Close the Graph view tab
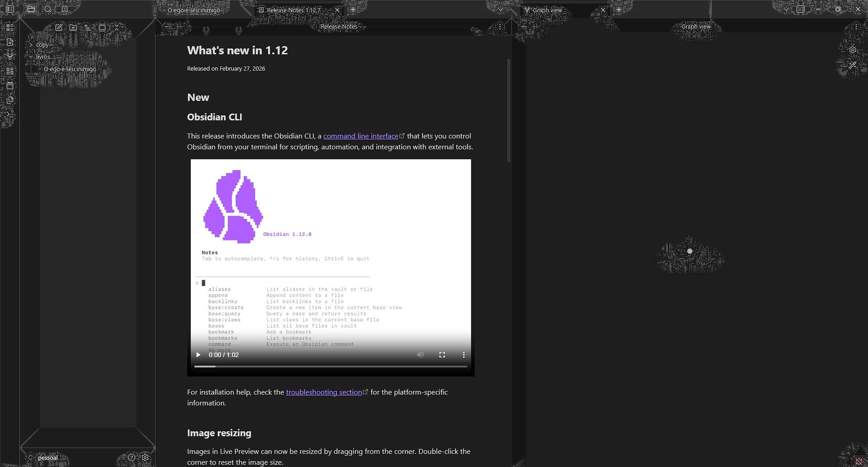 click(603, 10)
